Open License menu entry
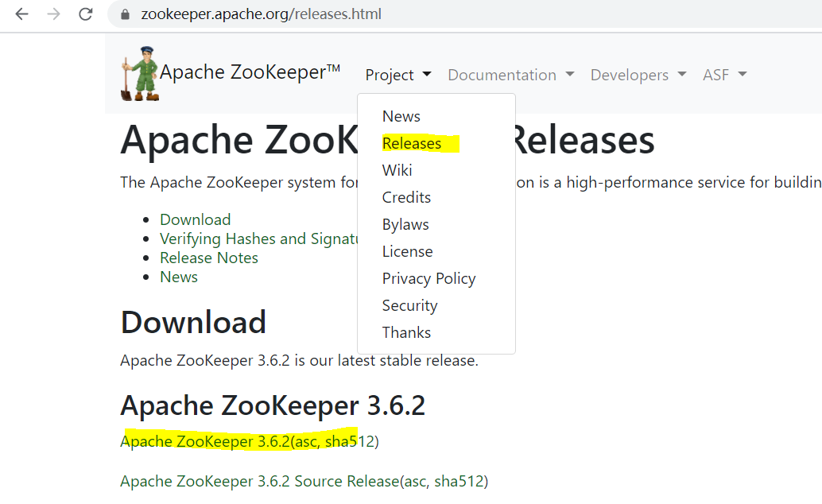This screenshot has height=504, width=822. [x=407, y=252]
